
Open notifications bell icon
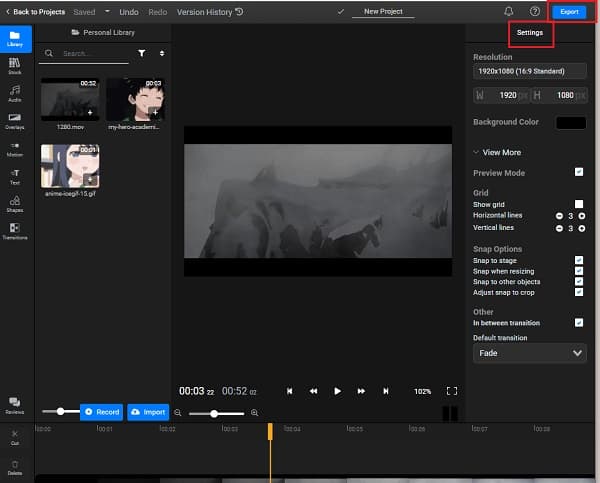509,11
